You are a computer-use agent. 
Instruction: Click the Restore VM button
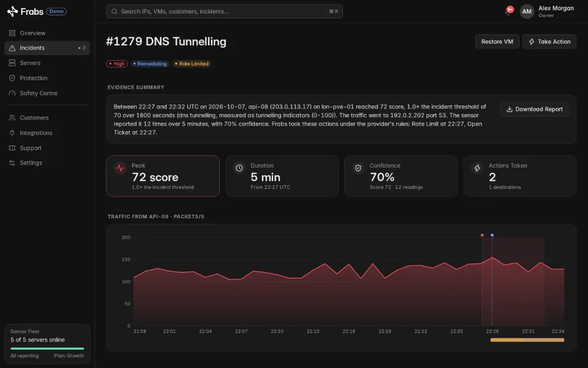pos(497,42)
